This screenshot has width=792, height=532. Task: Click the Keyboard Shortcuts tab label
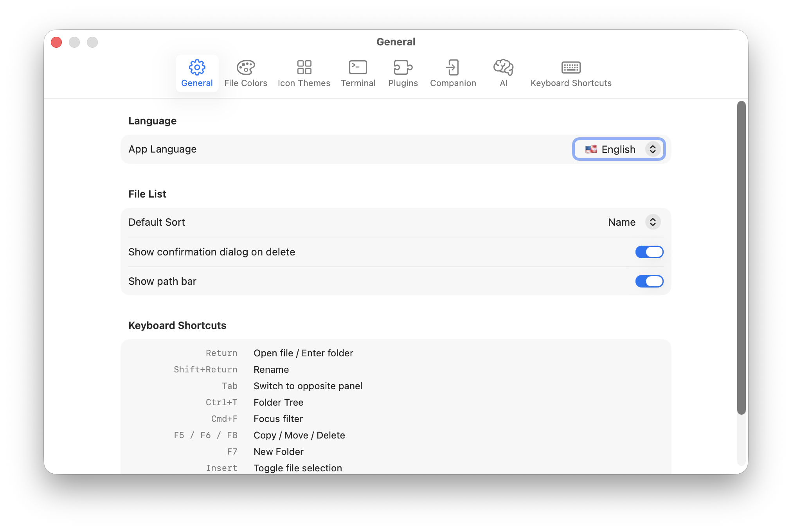(571, 83)
